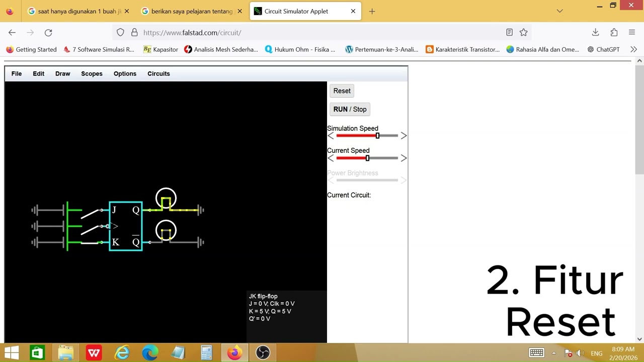List all tabs dropdown arrow
Image resolution: width=644 pixels, height=362 pixels.
559,11
